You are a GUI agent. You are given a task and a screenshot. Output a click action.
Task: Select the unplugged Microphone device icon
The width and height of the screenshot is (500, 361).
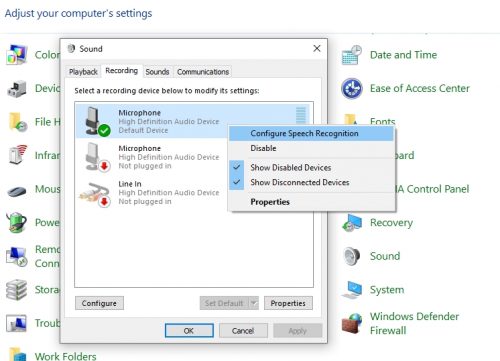click(97, 157)
